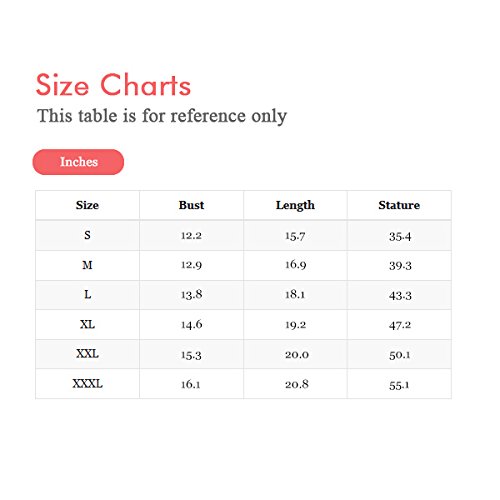Click stature value 35.4 in S row
This screenshot has height=500, width=500.
coord(400,237)
